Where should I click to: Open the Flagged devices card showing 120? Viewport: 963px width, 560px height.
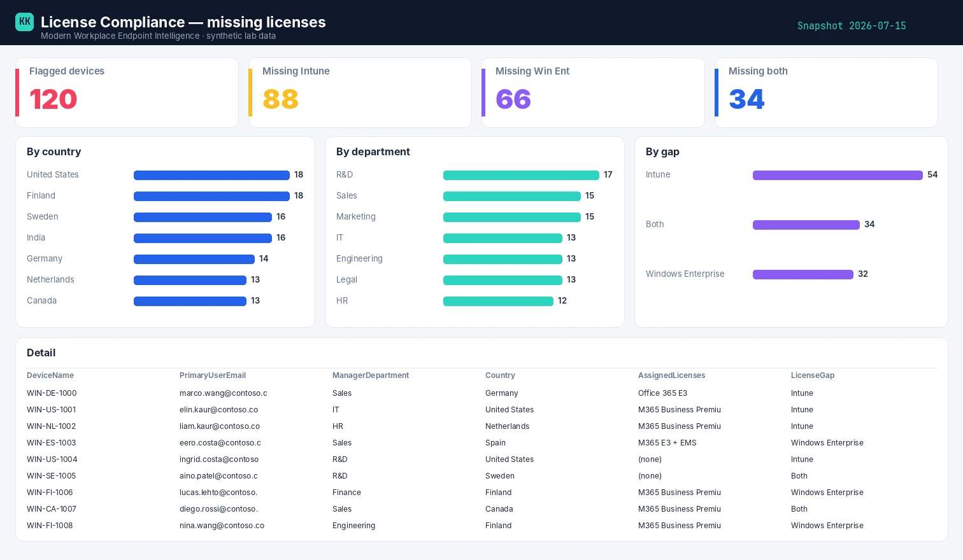pyautogui.click(x=127, y=93)
